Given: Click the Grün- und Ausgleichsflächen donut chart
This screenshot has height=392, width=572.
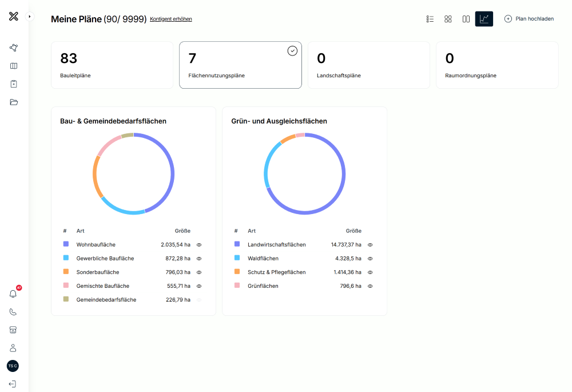Looking at the screenshot, I should click(x=305, y=174).
